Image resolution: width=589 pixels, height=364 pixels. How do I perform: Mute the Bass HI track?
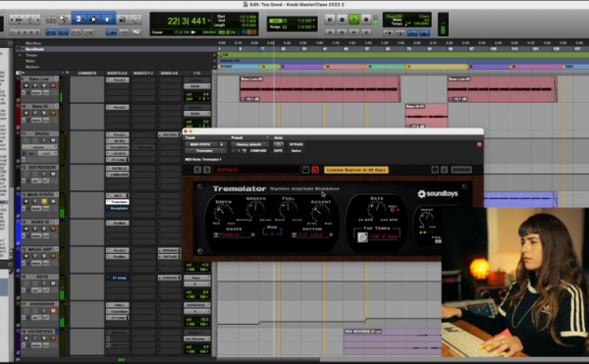pyautogui.click(x=53, y=113)
